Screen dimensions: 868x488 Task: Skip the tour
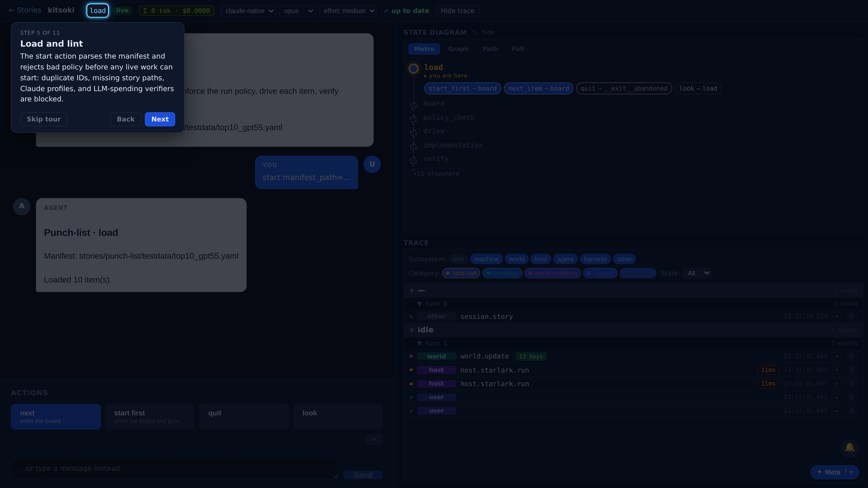(43, 119)
